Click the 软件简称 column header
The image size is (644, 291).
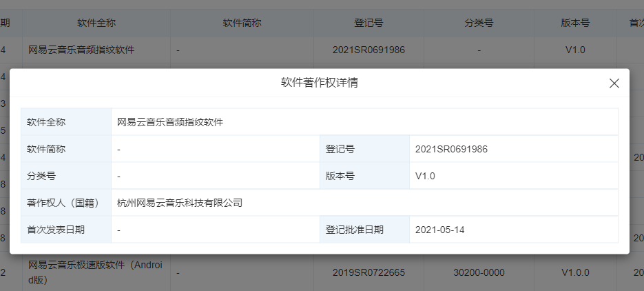242,22
